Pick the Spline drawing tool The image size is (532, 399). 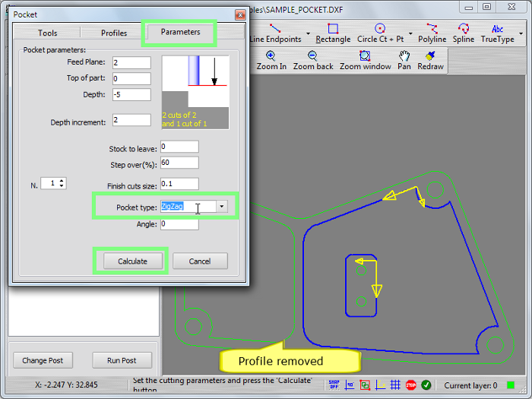(463, 33)
